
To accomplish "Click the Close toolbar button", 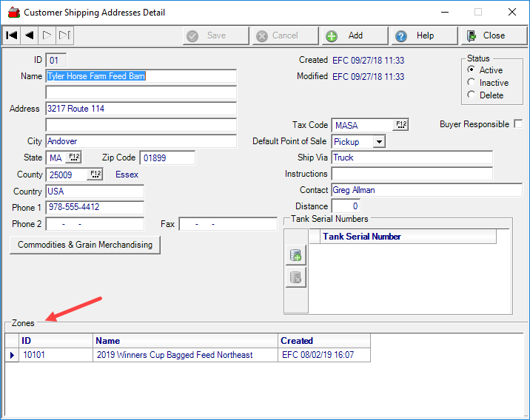I will 493,35.
